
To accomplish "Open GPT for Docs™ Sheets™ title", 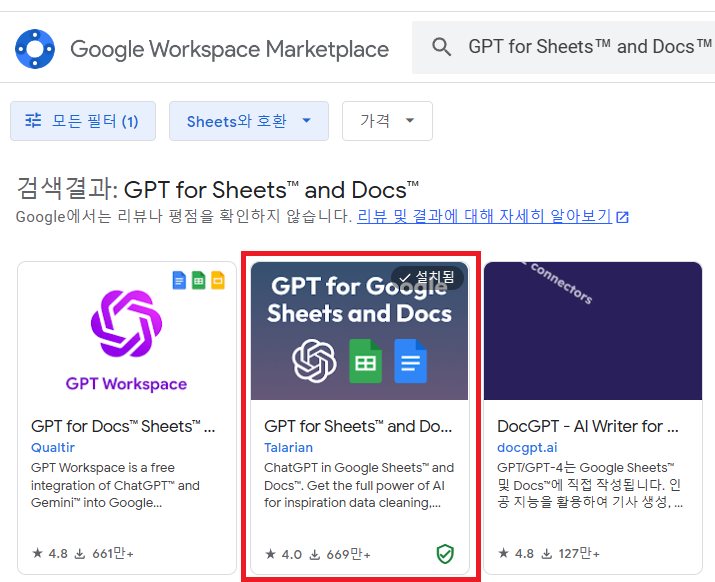I will click(x=123, y=426).
